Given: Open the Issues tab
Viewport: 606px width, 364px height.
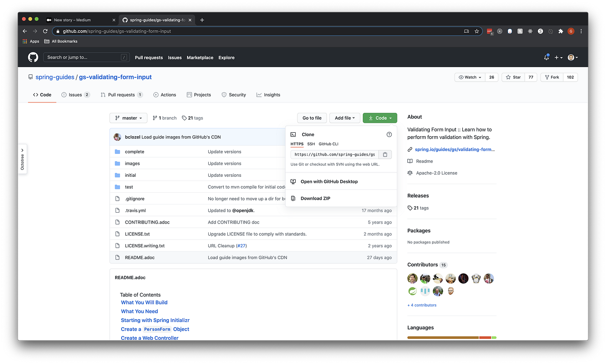Looking at the screenshot, I should tap(76, 95).
